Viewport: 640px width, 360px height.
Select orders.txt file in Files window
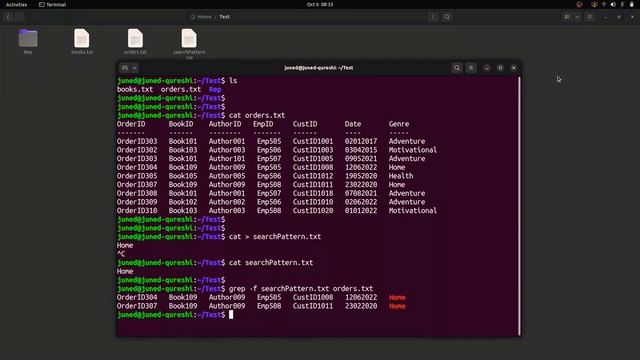135,41
